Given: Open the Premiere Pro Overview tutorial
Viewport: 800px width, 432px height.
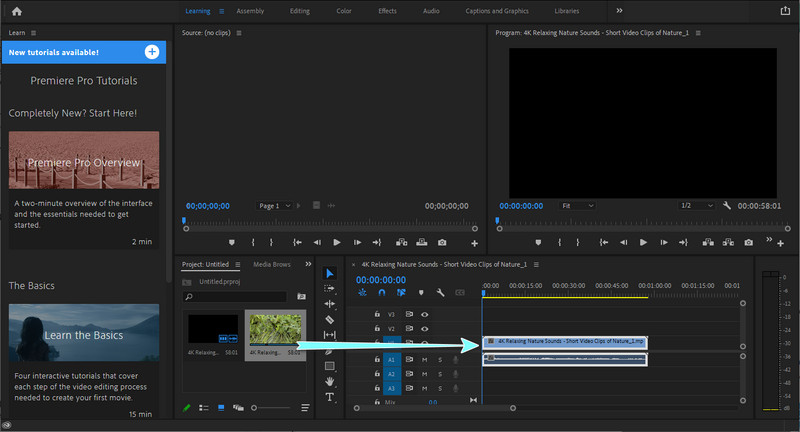Looking at the screenshot, I should 84,163.
